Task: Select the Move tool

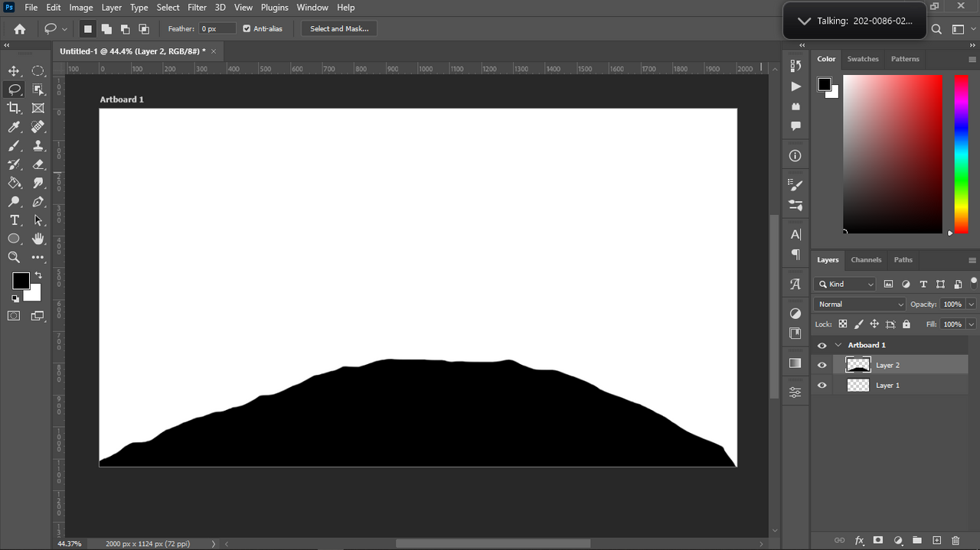Action: point(14,71)
